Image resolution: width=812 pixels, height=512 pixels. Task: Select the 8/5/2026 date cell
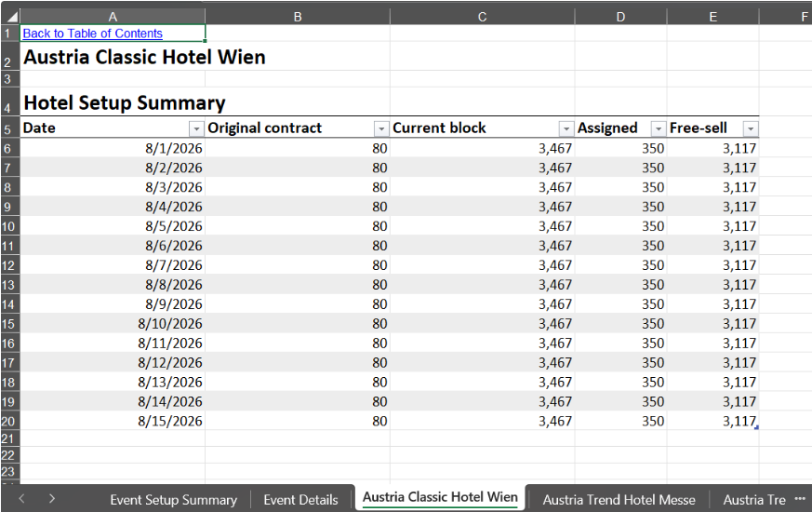tap(113, 226)
